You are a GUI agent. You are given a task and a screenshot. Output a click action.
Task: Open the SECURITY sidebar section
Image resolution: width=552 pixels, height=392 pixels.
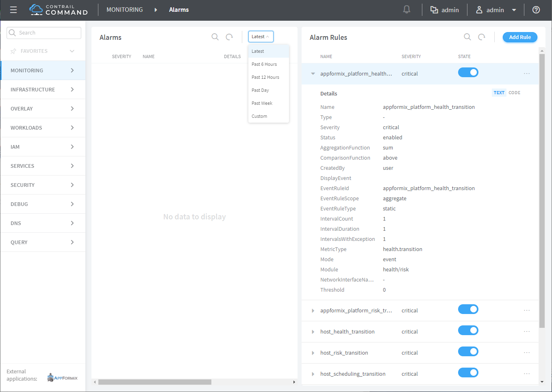point(43,185)
